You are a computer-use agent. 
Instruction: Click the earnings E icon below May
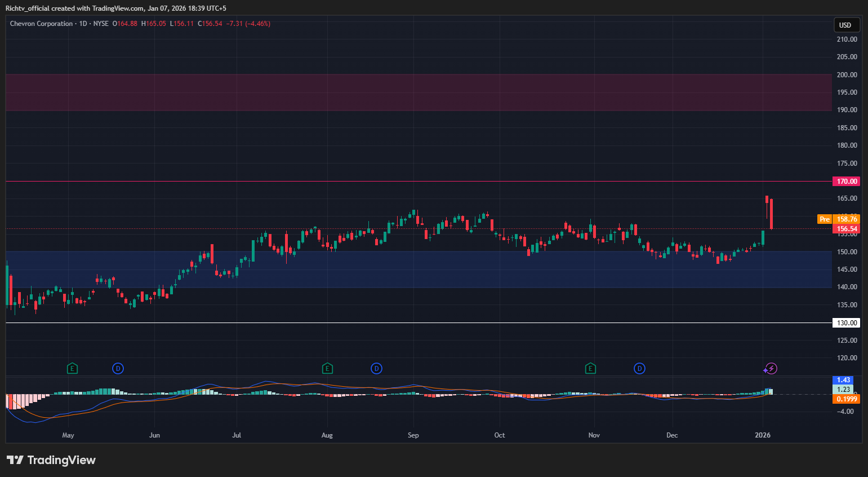[x=72, y=368]
